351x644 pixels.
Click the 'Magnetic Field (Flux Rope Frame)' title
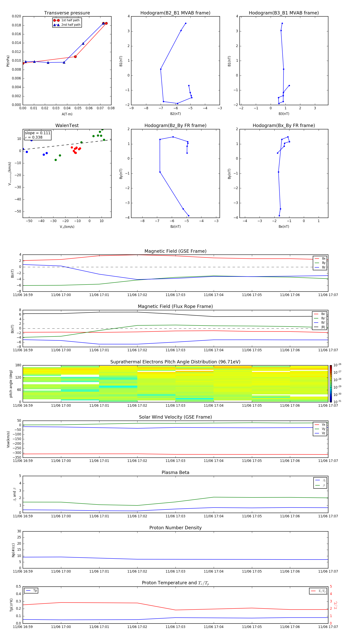click(175, 307)
